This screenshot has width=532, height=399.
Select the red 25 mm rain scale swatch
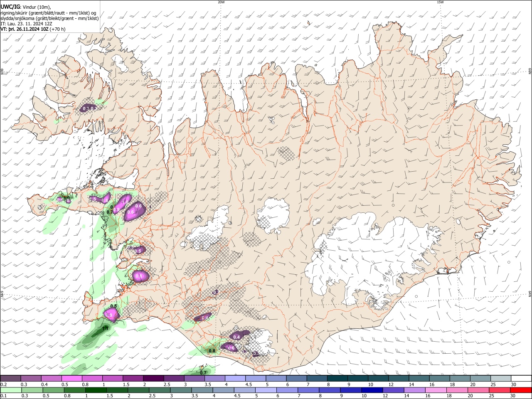(500, 390)
